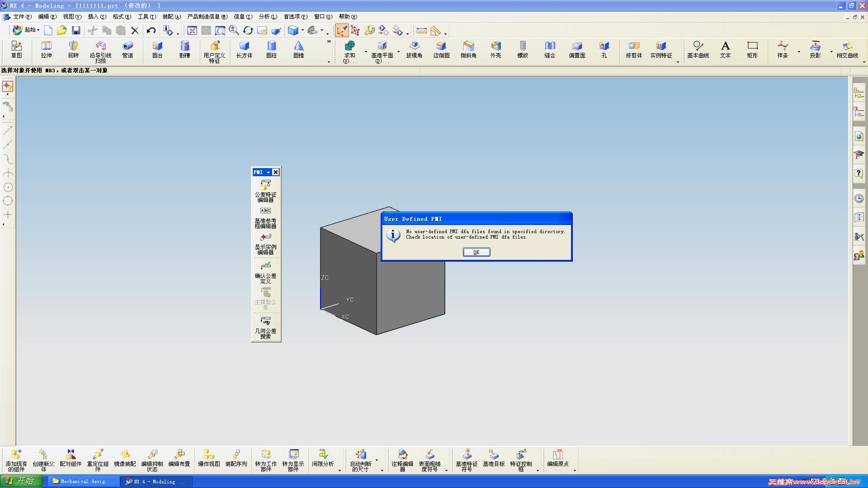The image size is (868, 488).
Task: Click the 几何公差搜索 icon in PMI toolbar
Action: pos(265,321)
